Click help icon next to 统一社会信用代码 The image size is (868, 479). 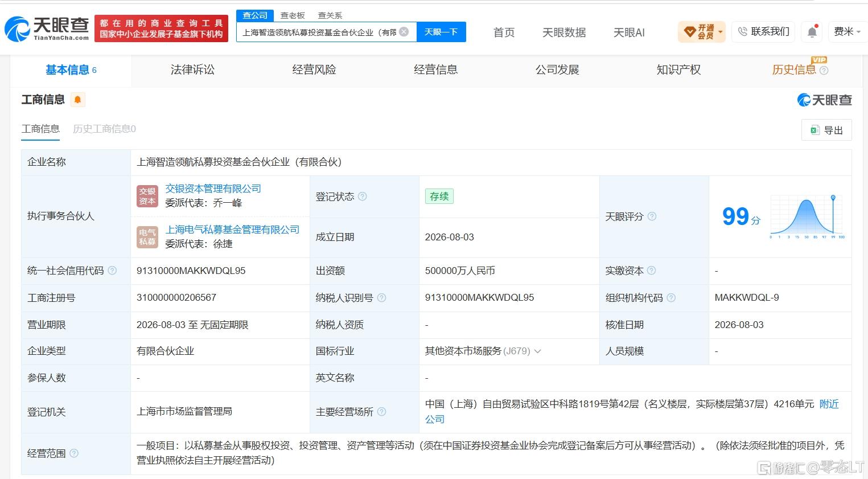(112, 271)
